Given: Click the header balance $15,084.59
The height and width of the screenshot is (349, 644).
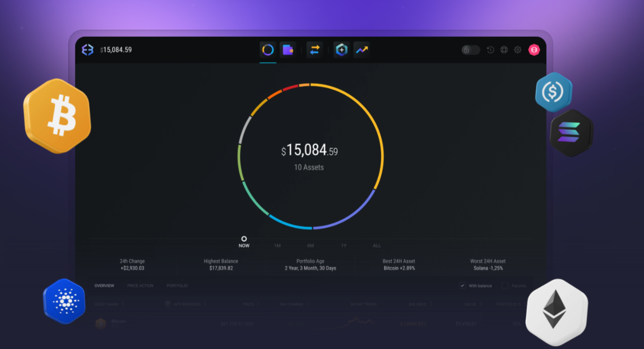Looking at the screenshot, I should click(x=116, y=50).
